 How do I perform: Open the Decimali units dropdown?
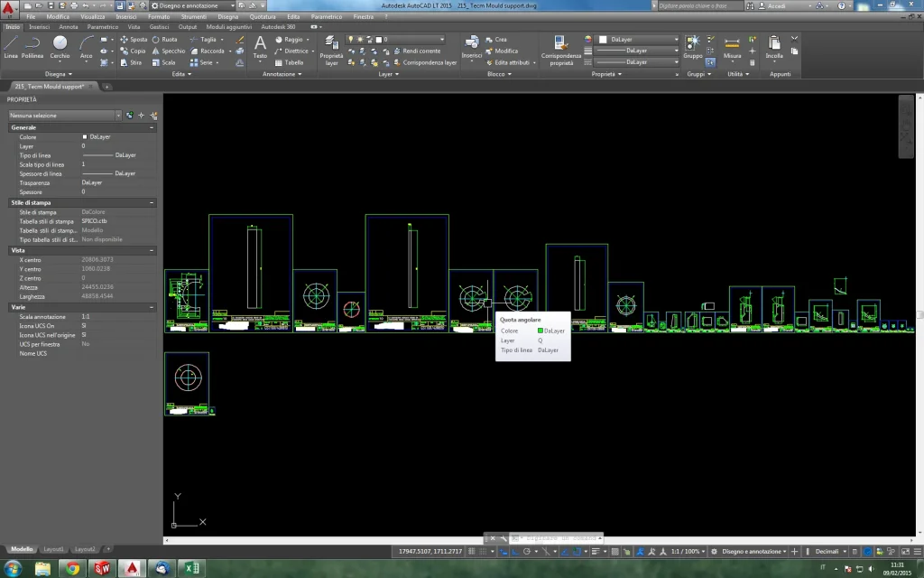(x=831, y=552)
